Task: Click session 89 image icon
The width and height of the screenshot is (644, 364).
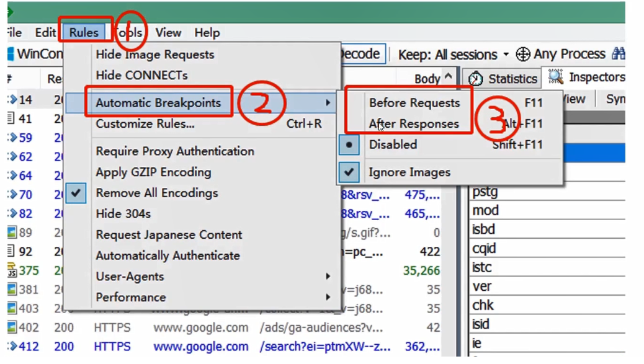Action: coord(12,233)
